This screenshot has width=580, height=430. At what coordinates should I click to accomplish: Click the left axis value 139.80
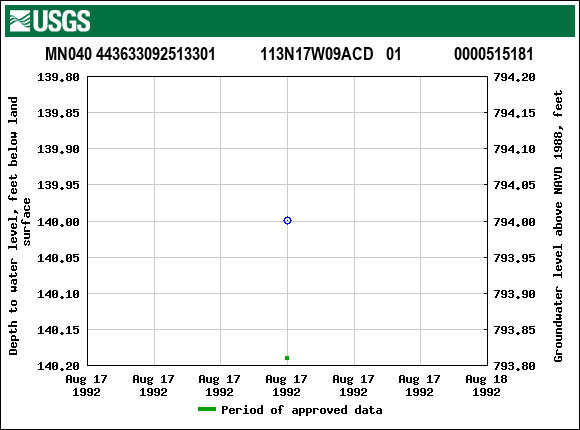pos(58,77)
